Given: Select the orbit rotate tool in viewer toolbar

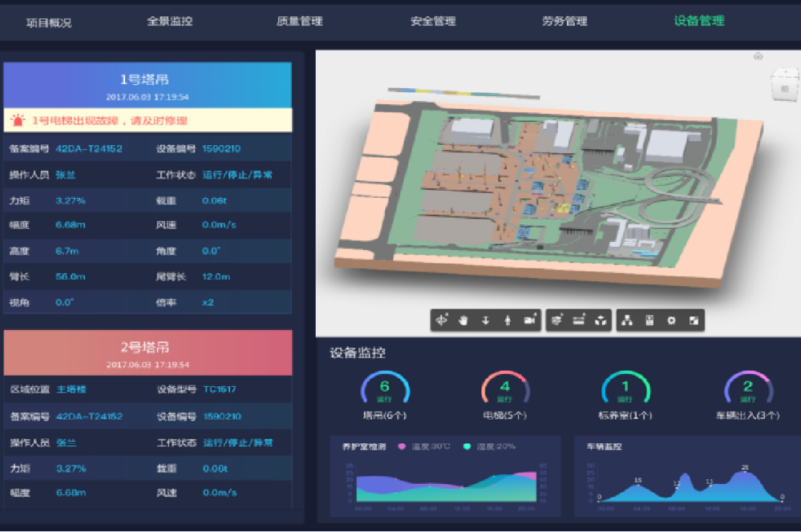Looking at the screenshot, I should 441,320.
